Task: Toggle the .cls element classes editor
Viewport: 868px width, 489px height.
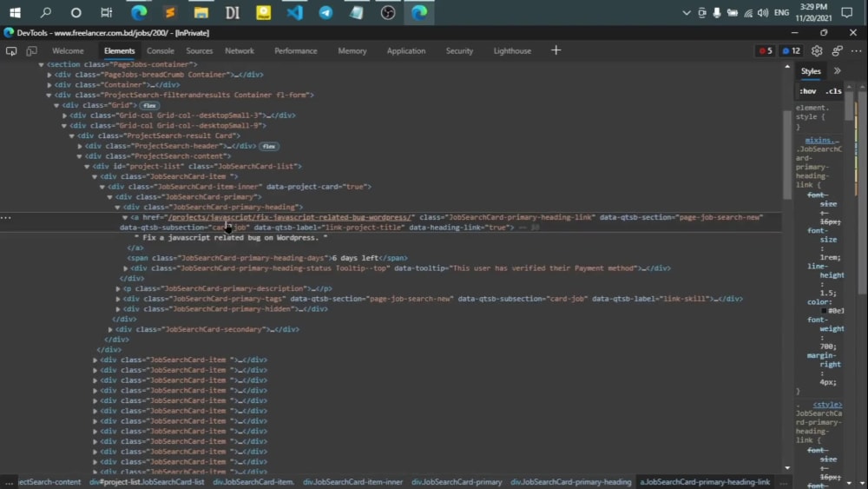Action: point(833,91)
